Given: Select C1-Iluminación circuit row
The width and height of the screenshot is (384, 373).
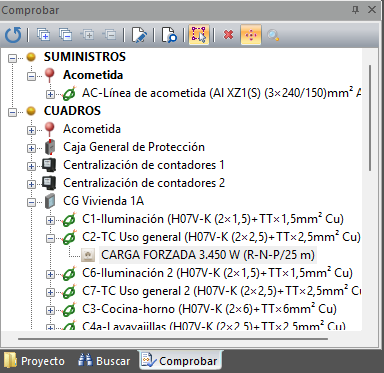Looking at the screenshot, I should tap(213, 219).
